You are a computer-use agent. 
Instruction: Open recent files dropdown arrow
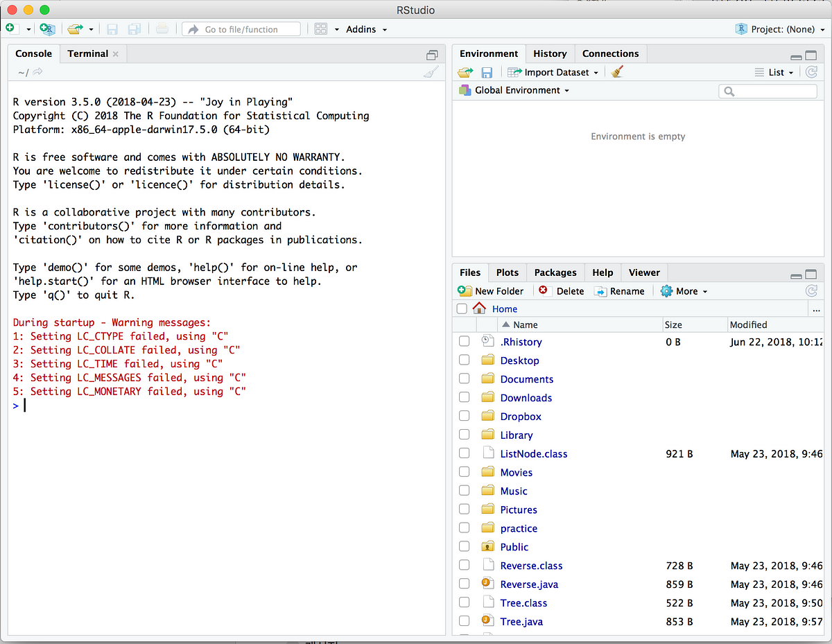91,30
